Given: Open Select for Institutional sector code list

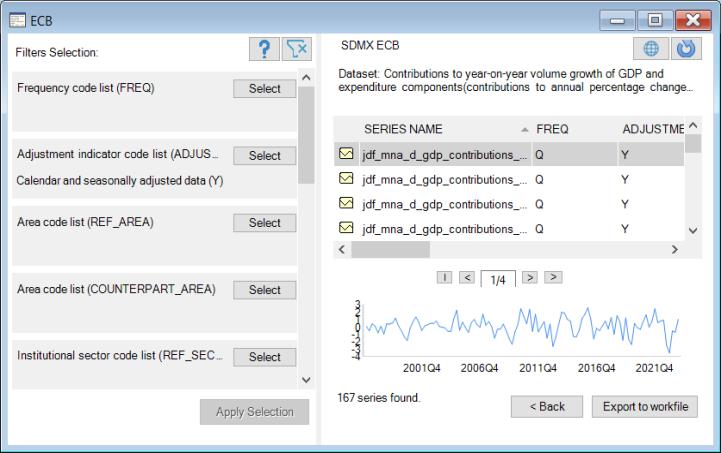Looking at the screenshot, I should click(264, 357).
